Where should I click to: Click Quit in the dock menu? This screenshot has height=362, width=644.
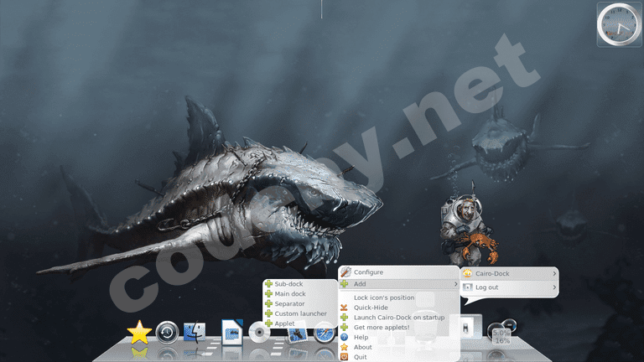tap(361, 357)
